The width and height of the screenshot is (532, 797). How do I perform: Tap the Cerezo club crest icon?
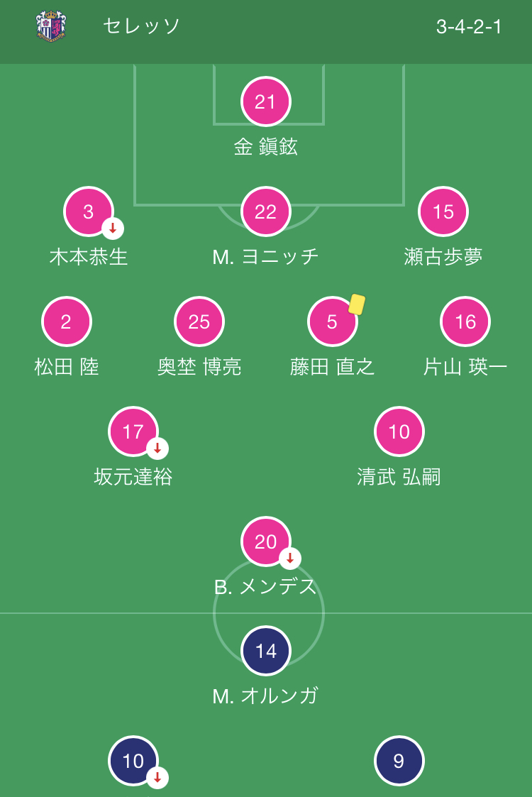51,26
